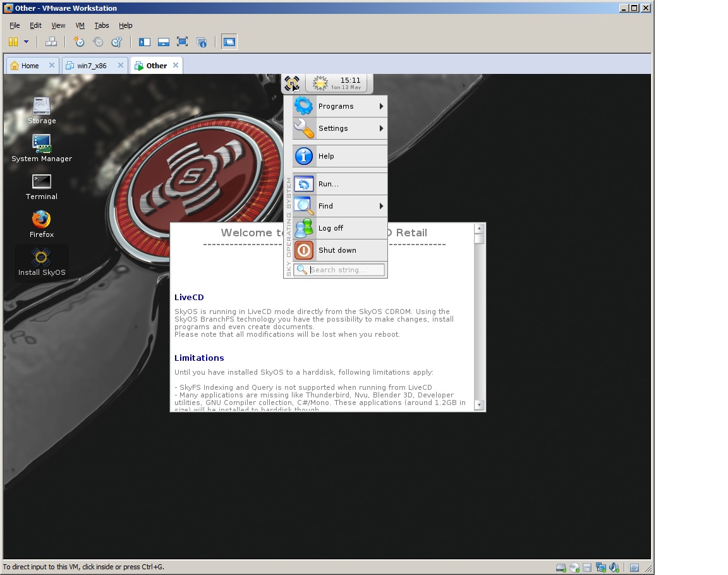Open the power options dropdown arrow
The image size is (728, 575).
(x=26, y=42)
